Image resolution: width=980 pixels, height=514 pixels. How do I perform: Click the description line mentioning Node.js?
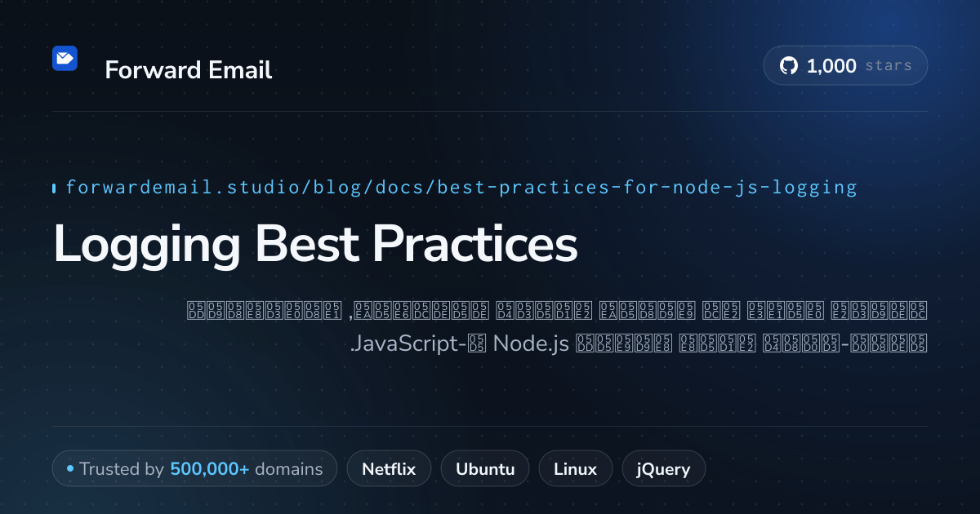(x=638, y=344)
